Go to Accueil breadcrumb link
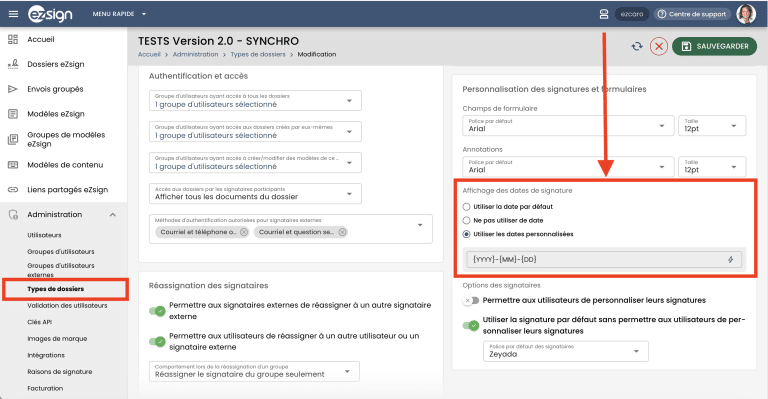768x399 pixels. coord(149,54)
